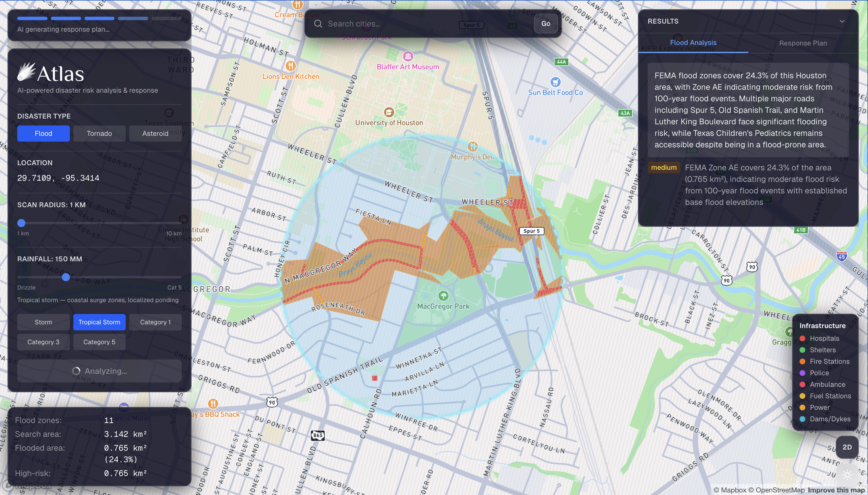
Task: Click the Sun Belt Food Co cart icon
Action: tap(555, 82)
